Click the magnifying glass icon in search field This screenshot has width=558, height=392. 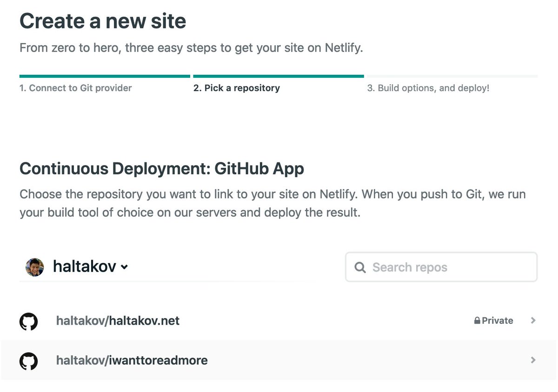(x=359, y=267)
